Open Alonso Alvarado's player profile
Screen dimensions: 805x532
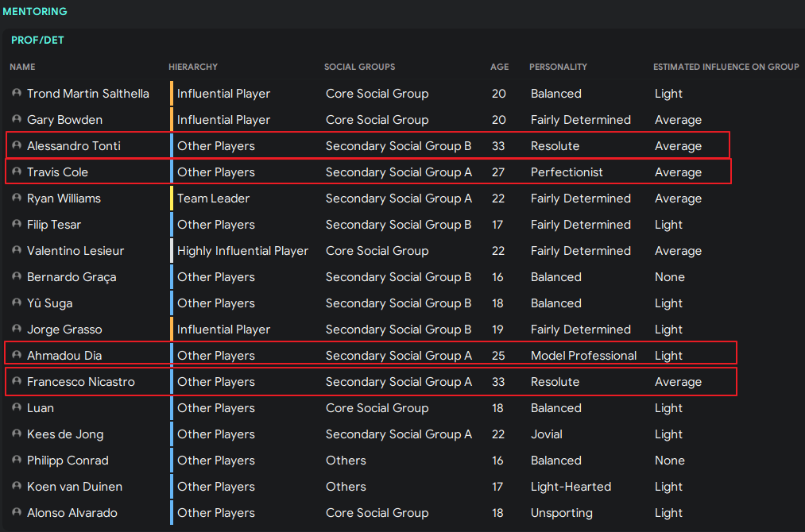[72, 512]
